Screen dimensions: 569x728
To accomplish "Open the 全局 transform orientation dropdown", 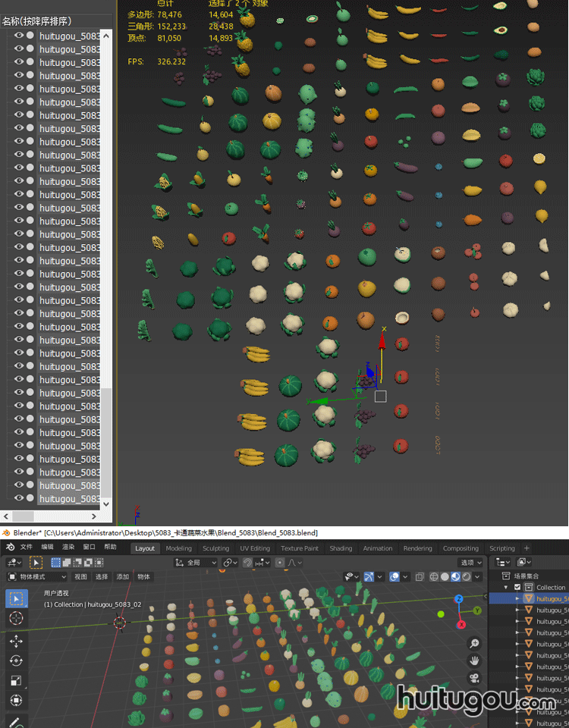I will point(196,563).
